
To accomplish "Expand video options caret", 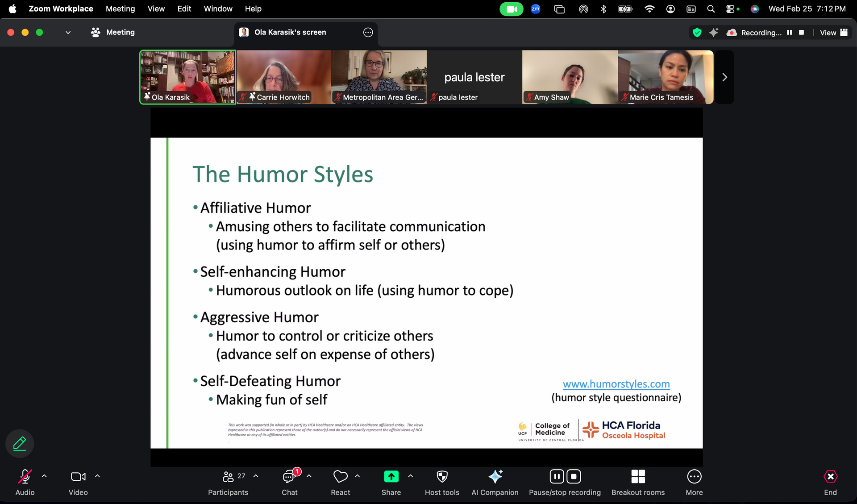I will pos(97,476).
